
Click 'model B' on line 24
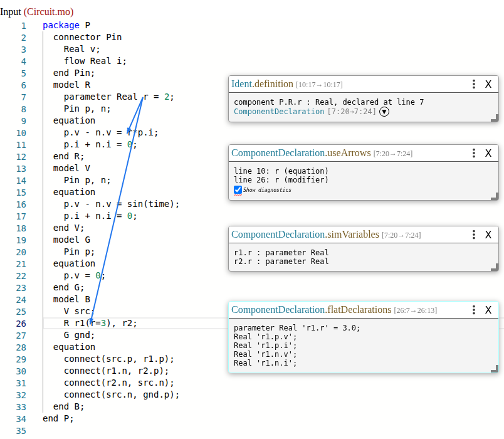point(71,299)
